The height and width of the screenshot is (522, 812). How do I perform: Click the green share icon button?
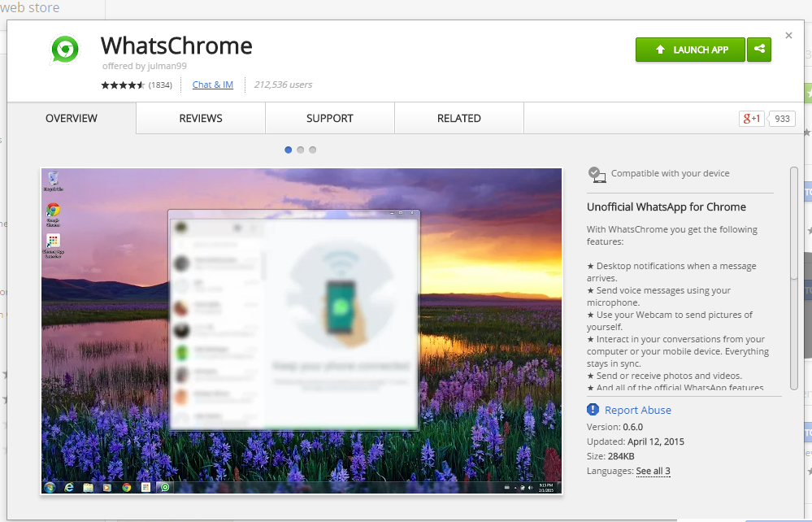759,50
